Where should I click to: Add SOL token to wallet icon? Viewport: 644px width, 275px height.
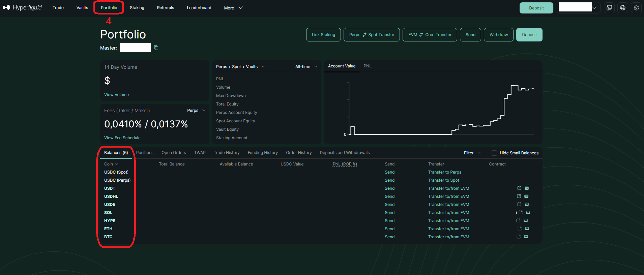click(528, 212)
